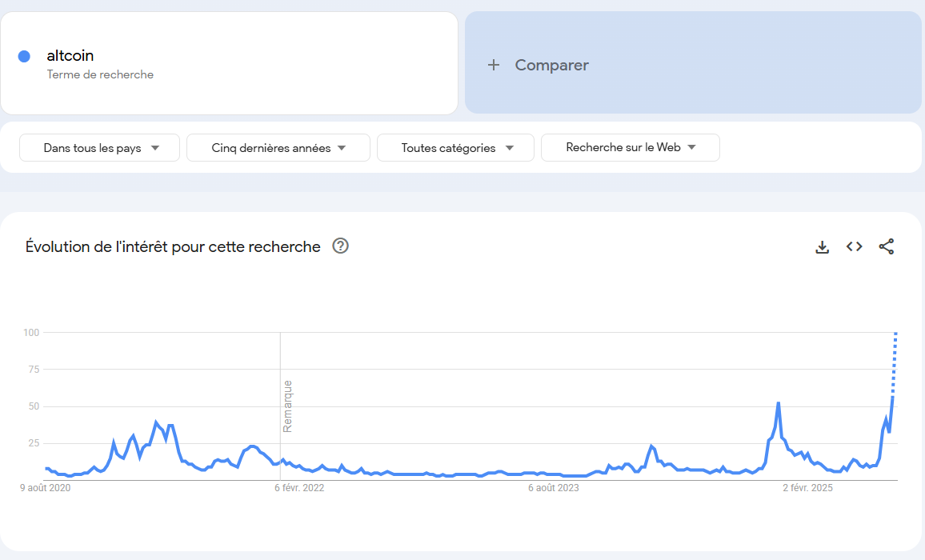Open the embed code icon
The height and width of the screenshot is (560, 925).
tap(855, 246)
